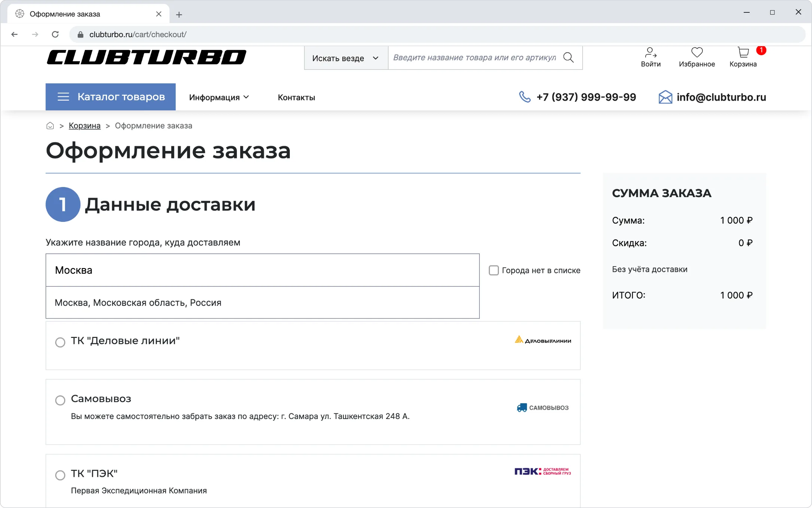This screenshot has height=508, width=812.
Task: Click the ClubTurbo logo
Action: (x=146, y=57)
